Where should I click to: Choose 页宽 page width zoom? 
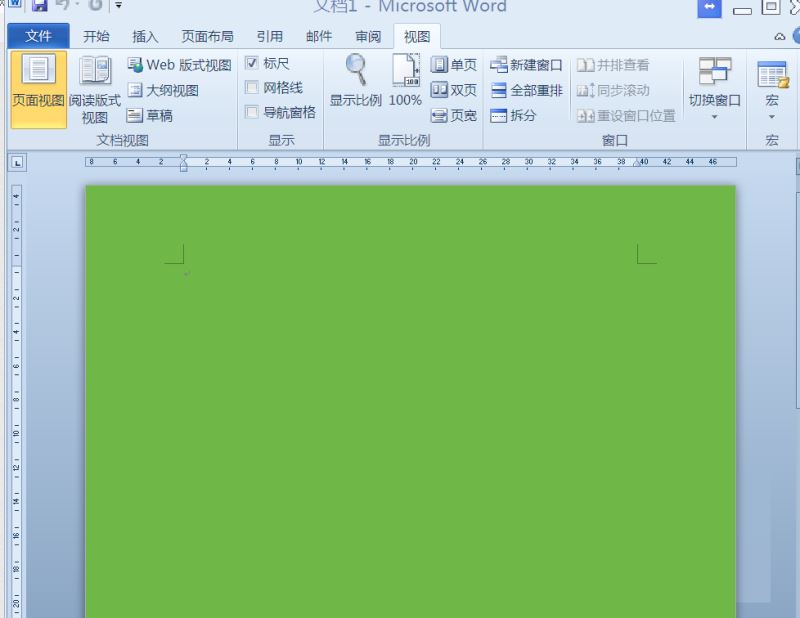(454, 115)
